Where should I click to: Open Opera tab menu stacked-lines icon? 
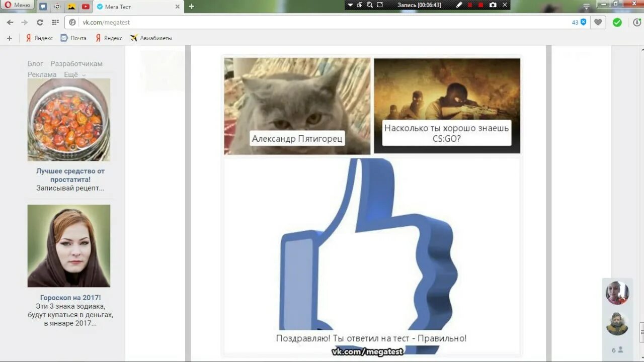click(586, 7)
